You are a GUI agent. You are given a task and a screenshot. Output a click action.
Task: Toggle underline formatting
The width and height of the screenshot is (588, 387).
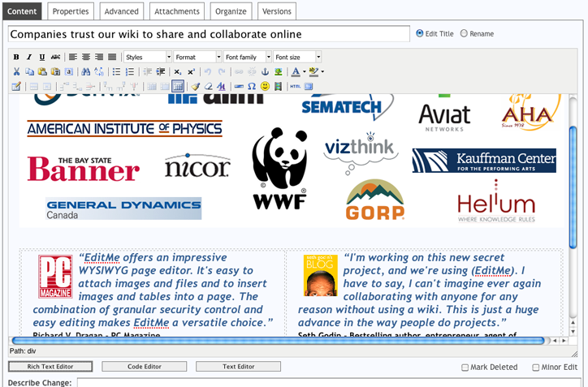[x=42, y=57]
